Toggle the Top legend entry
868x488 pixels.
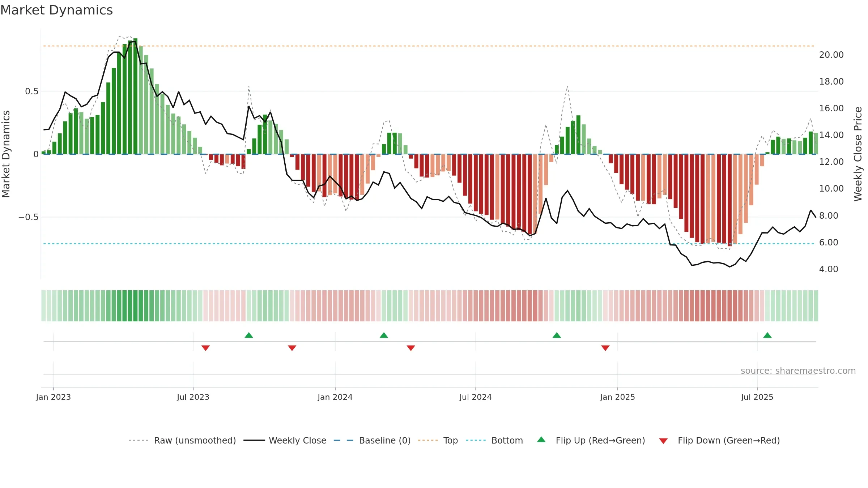[438, 440]
